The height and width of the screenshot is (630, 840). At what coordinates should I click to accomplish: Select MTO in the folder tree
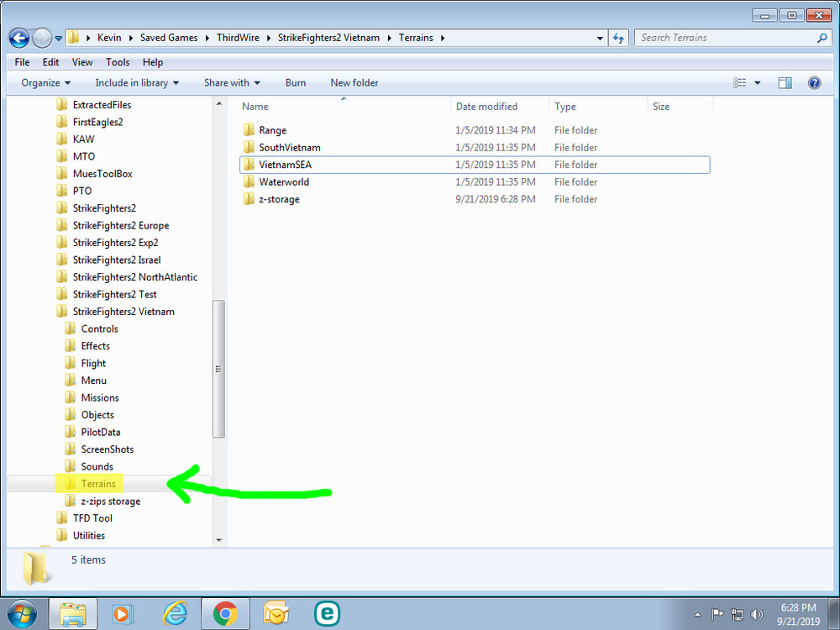[x=83, y=156]
